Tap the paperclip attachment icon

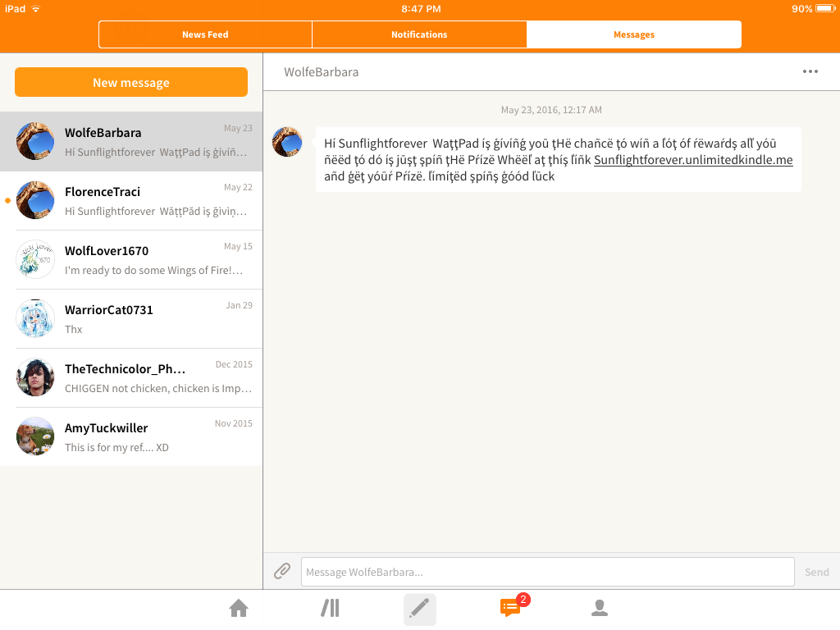282,571
